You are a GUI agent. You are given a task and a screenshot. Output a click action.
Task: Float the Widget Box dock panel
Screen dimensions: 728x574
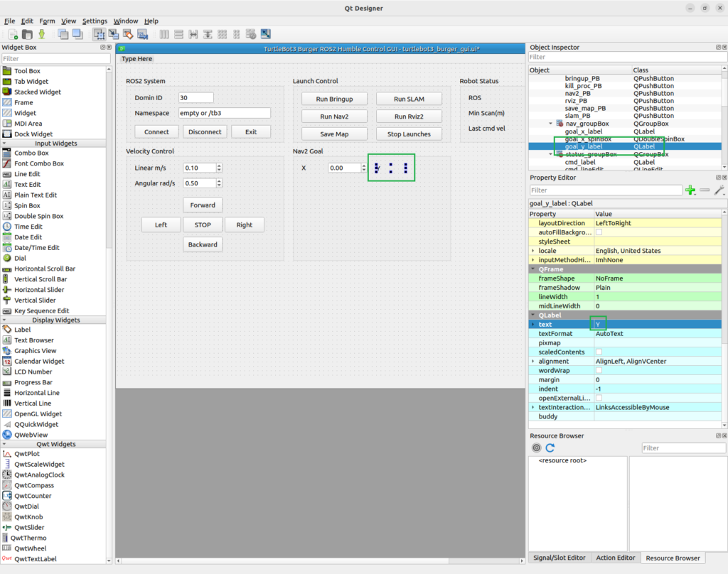[x=102, y=48]
